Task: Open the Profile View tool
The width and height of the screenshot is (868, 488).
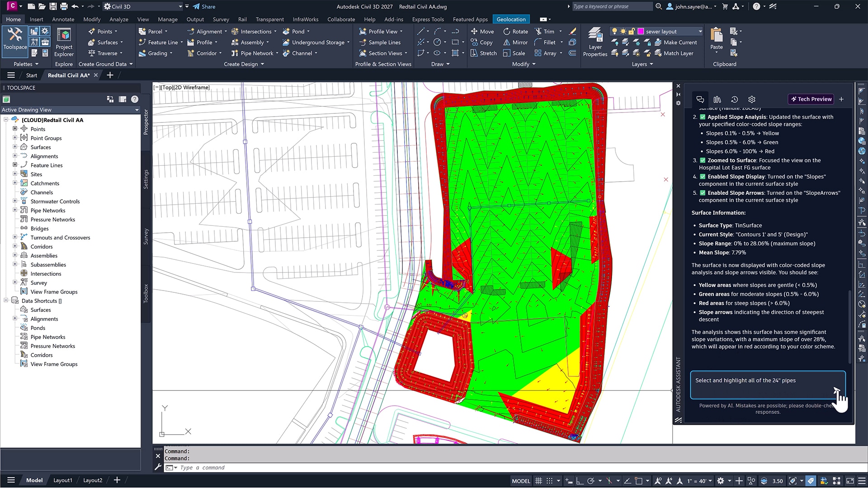Action: [x=382, y=31]
